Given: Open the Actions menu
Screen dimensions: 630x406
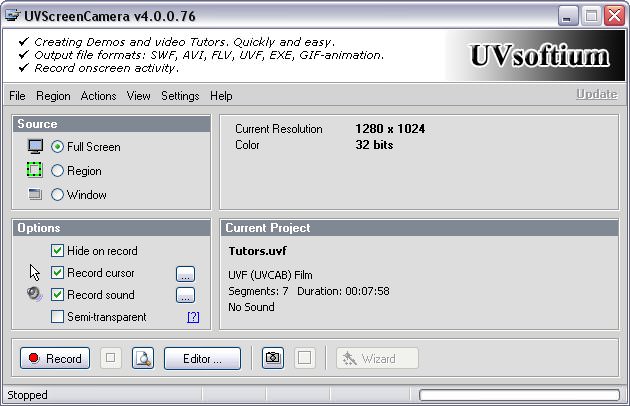Looking at the screenshot, I should (98, 96).
